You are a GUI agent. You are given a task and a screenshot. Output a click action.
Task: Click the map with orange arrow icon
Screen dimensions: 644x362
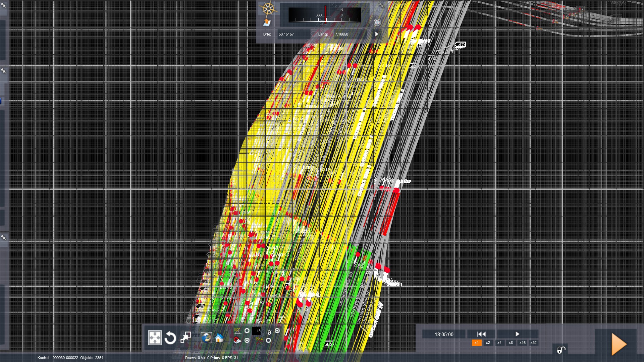(267, 22)
